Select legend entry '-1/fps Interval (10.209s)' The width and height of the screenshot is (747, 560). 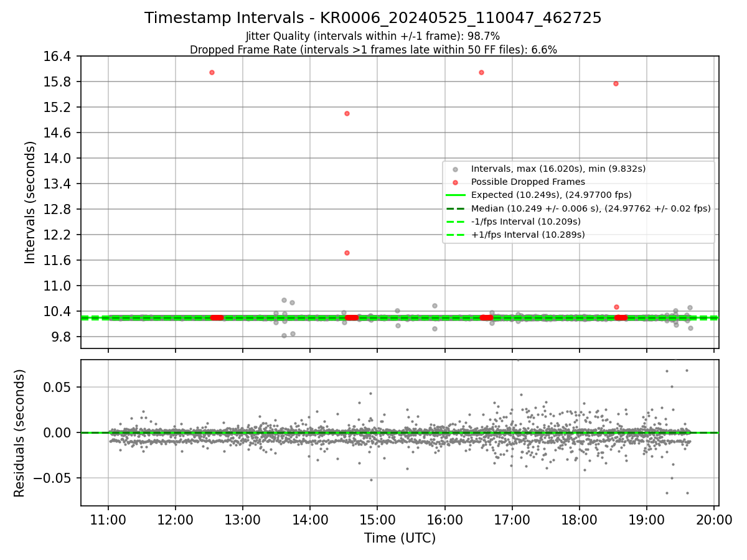click(x=526, y=222)
